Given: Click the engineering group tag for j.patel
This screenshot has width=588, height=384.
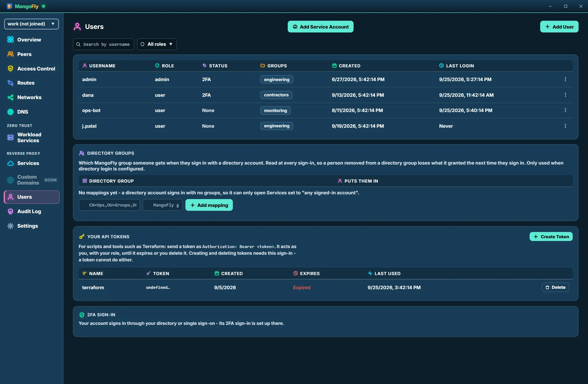Looking at the screenshot, I should [x=277, y=126].
